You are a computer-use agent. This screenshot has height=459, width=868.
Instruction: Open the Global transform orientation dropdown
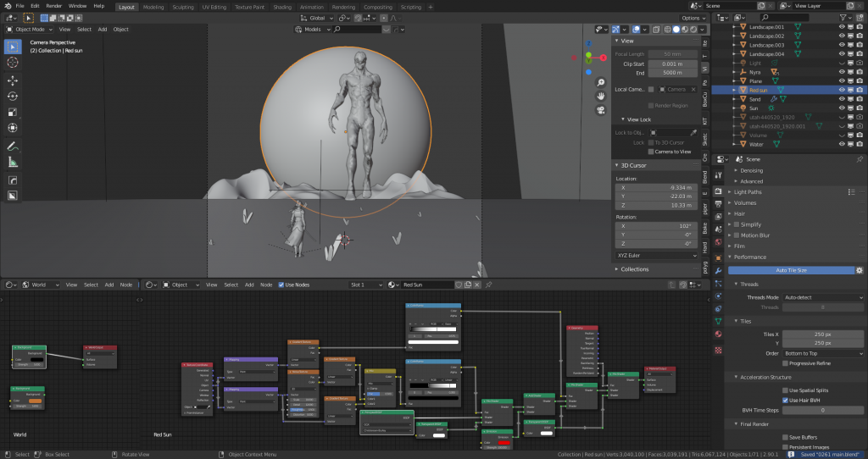(317, 19)
